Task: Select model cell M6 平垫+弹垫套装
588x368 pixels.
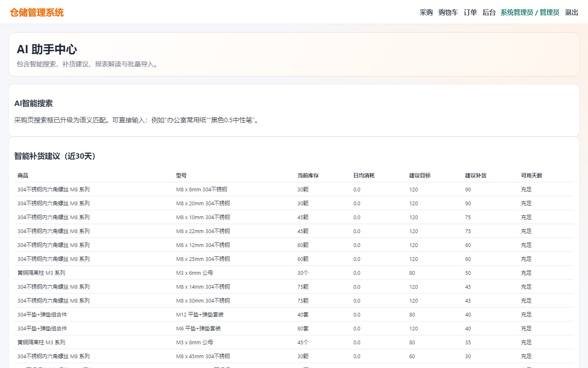Action: click(x=198, y=328)
